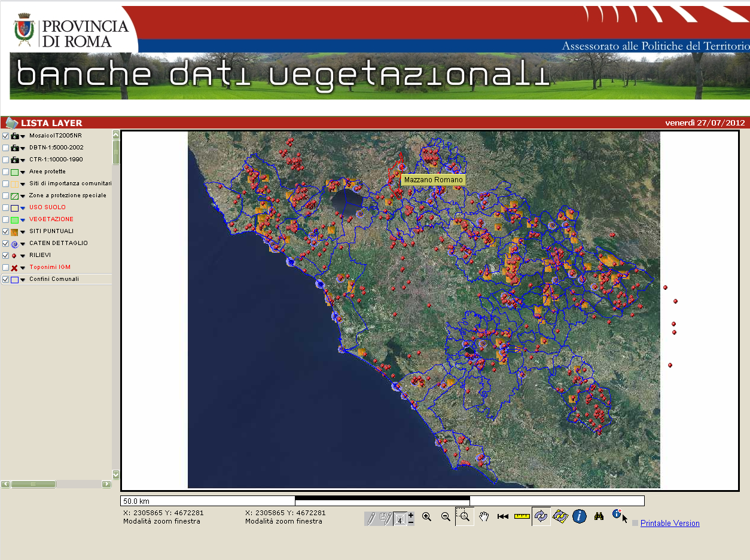Click the refresh arrows icon with yellow background
Viewport: 750px width, 560px height.
point(560,516)
